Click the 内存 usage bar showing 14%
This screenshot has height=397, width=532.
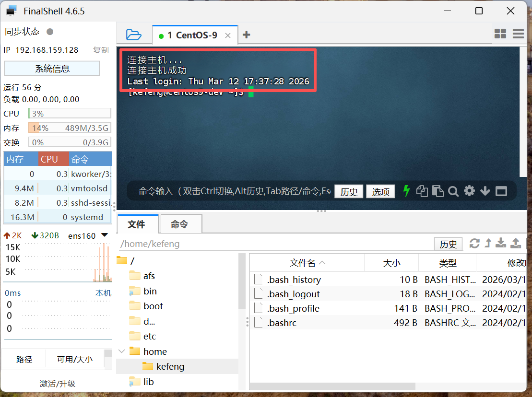click(70, 128)
